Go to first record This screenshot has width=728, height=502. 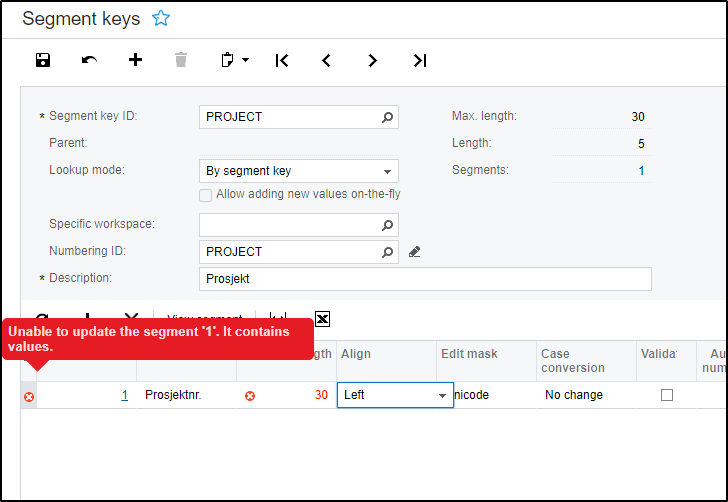282,61
